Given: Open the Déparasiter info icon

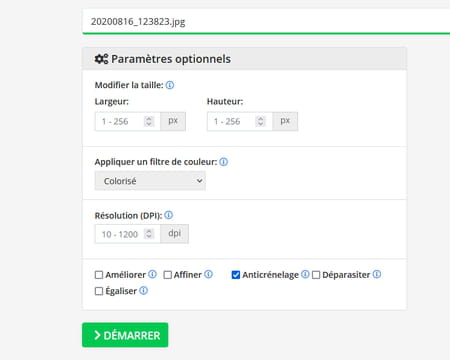Looking at the screenshot, I should click(377, 274).
